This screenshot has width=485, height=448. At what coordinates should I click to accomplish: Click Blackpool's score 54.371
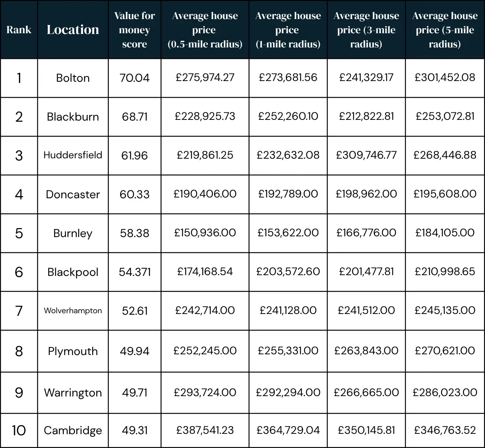[135, 272]
